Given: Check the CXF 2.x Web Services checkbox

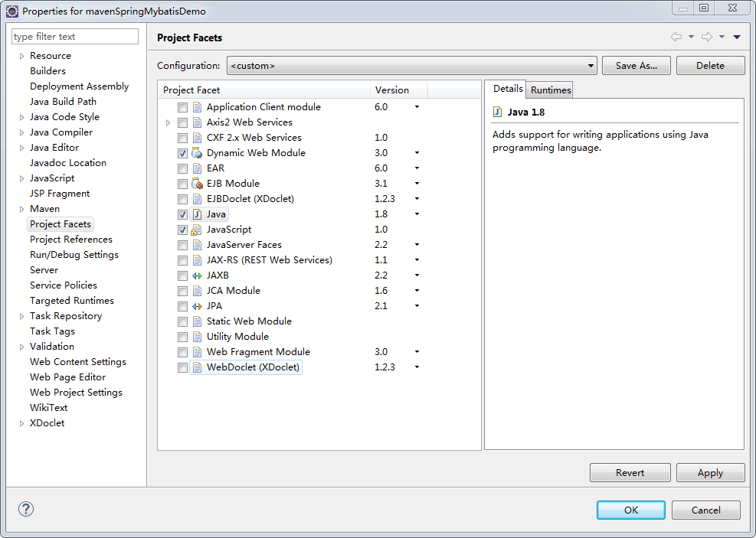Looking at the screenshot, I should [x=183, y=138].
